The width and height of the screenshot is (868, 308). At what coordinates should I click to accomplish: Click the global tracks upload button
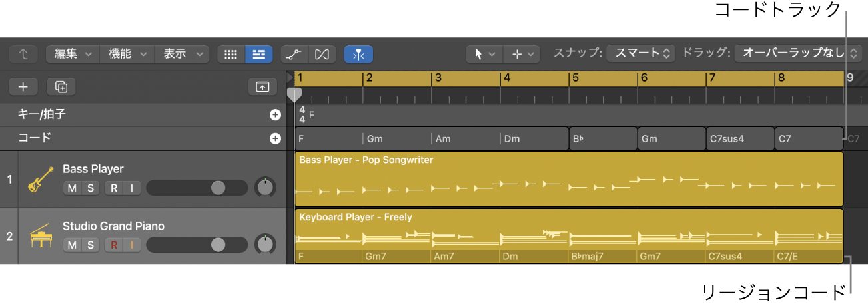[262, 86]
